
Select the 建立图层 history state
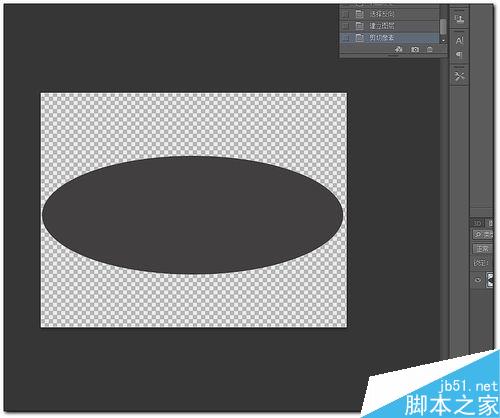point(390,26)
